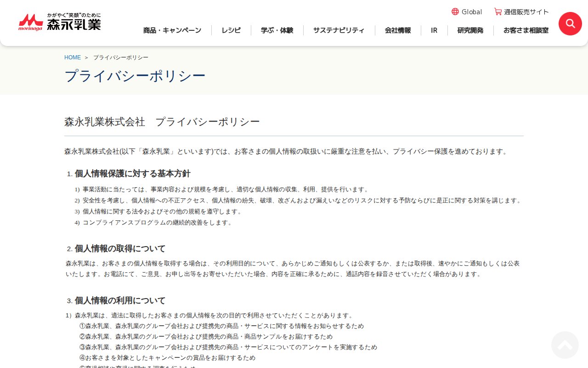Click the globe icon beside Global
The height and width of the screenshot is (368, 588).
[455, 11]
